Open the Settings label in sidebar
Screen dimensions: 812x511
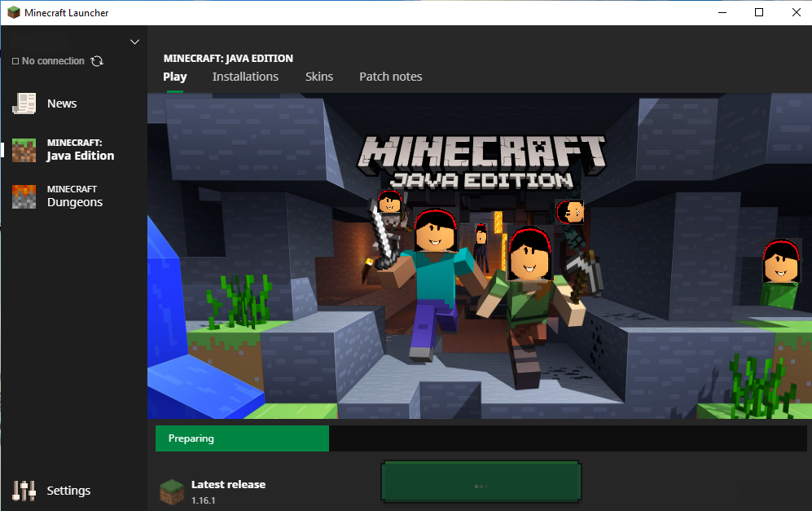coord(68,491)
